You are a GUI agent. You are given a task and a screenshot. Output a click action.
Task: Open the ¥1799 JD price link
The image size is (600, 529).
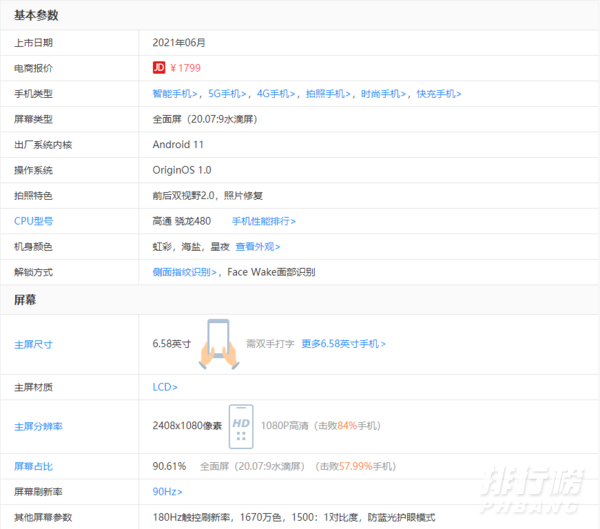[x=185, y=68]
